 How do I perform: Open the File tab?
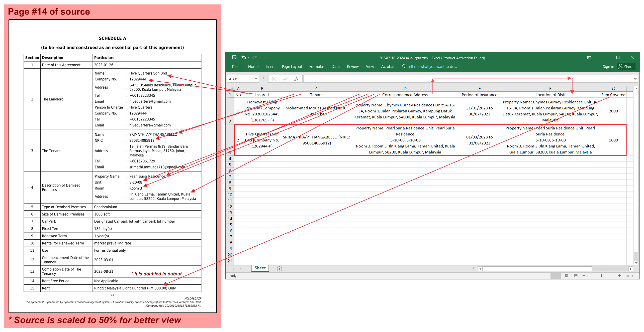235,67
